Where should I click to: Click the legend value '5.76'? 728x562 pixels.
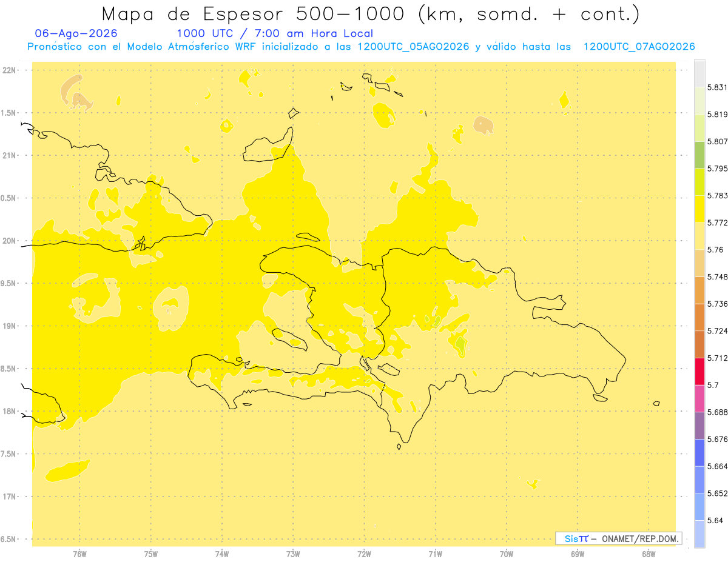[715, 250]
